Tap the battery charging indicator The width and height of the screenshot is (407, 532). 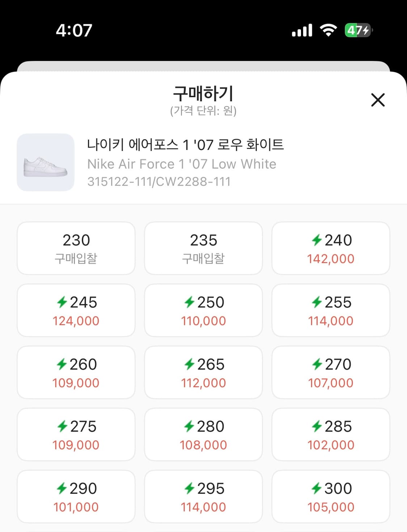click(x=358, y=30)
